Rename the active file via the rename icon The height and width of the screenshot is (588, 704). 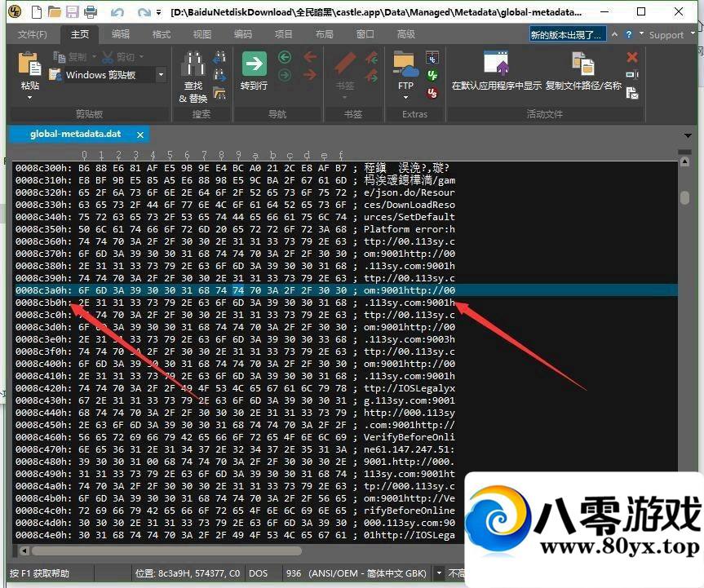[632, 74]
